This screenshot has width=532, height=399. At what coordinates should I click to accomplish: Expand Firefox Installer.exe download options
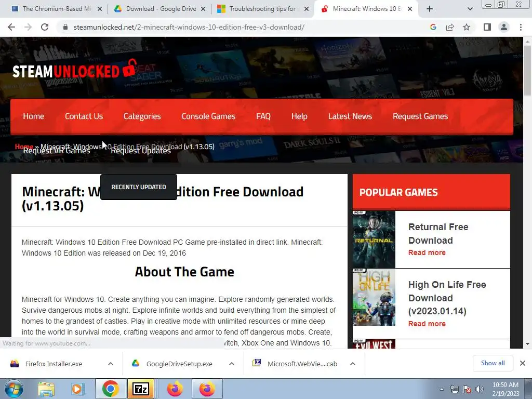click(x=111, y=364)
